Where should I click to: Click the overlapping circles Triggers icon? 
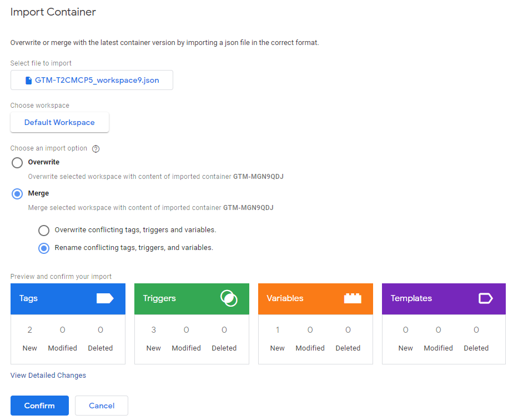click(228, 298)
